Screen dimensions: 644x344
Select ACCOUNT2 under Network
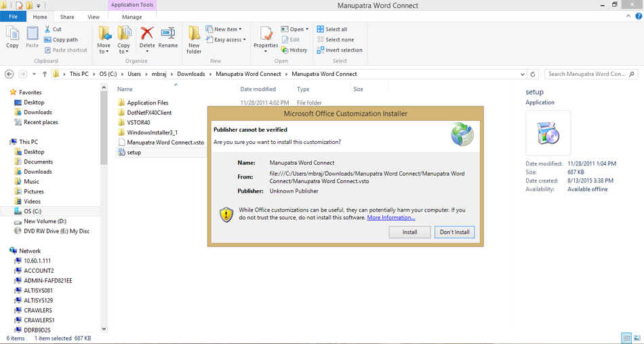pyautogui.click(x=39, y=271)
